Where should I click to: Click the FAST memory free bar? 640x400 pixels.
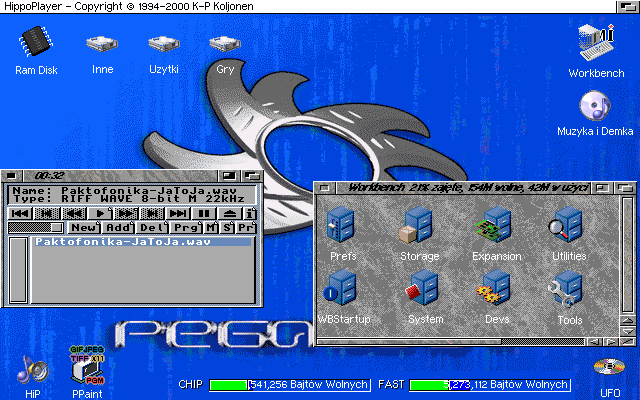point(489,384)
